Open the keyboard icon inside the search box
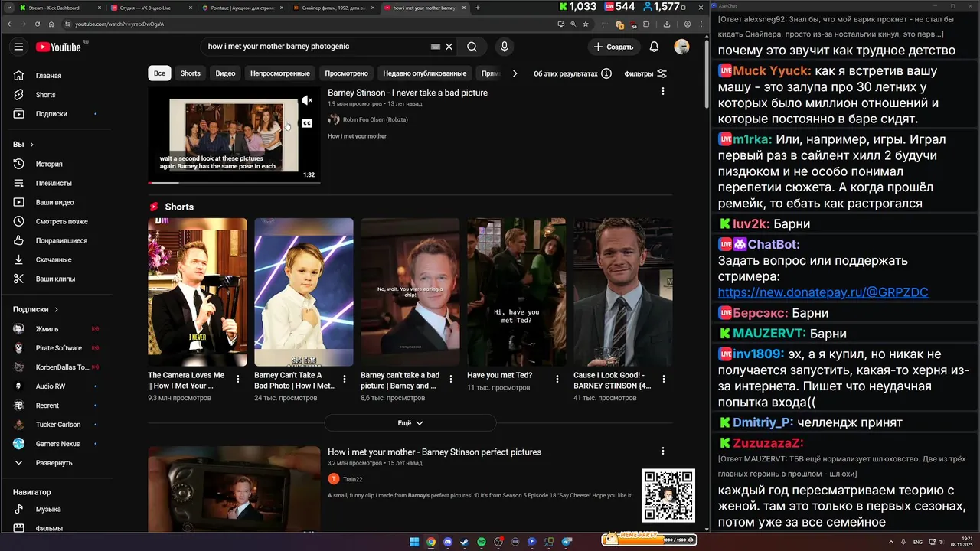The width and height of the screenshot is (980, 551). click(436, 47)
